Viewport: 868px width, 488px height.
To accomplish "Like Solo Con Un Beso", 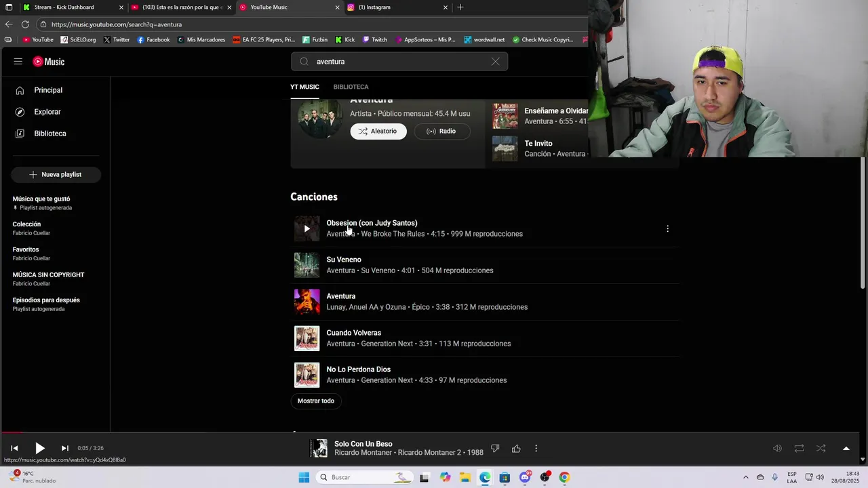I will (x=516, y=448).
